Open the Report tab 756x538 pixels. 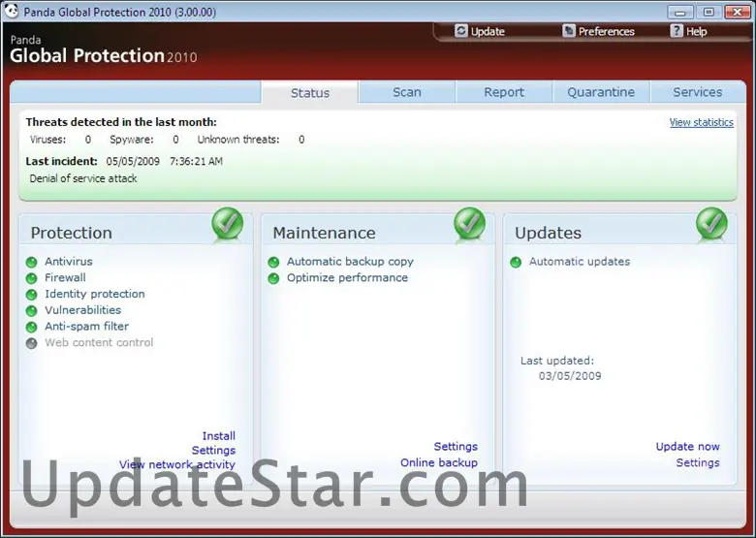[504, 92]
